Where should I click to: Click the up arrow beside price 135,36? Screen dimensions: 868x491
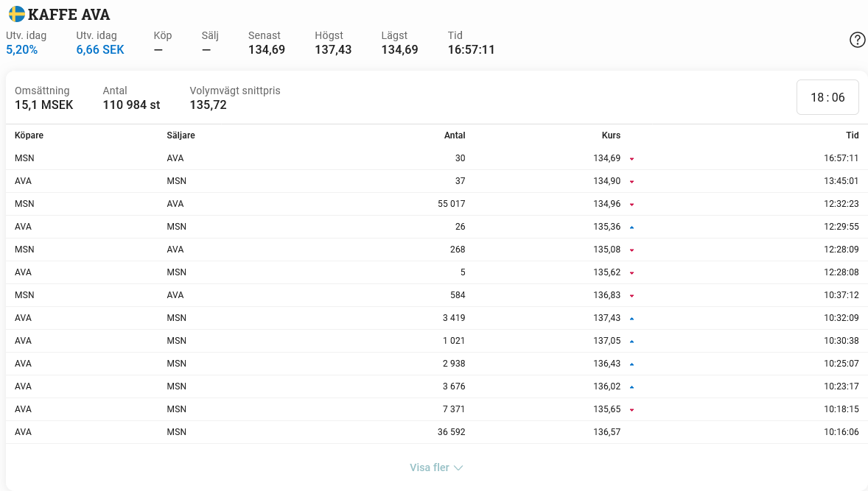[x=631, y=227]
